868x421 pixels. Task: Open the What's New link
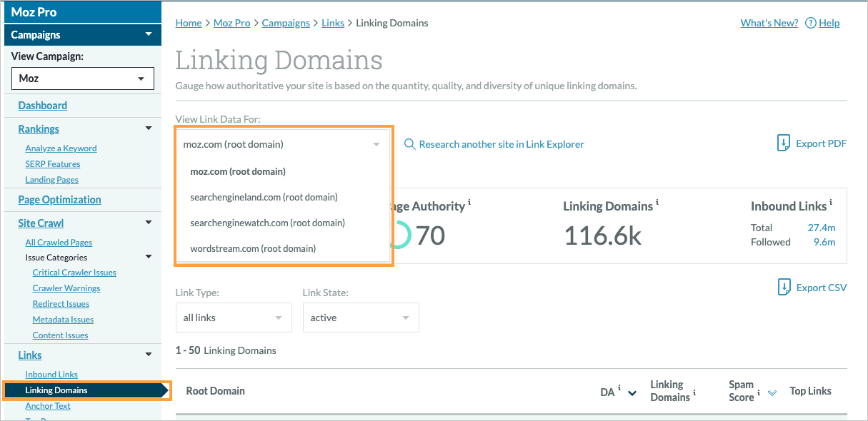click(769, 22)
